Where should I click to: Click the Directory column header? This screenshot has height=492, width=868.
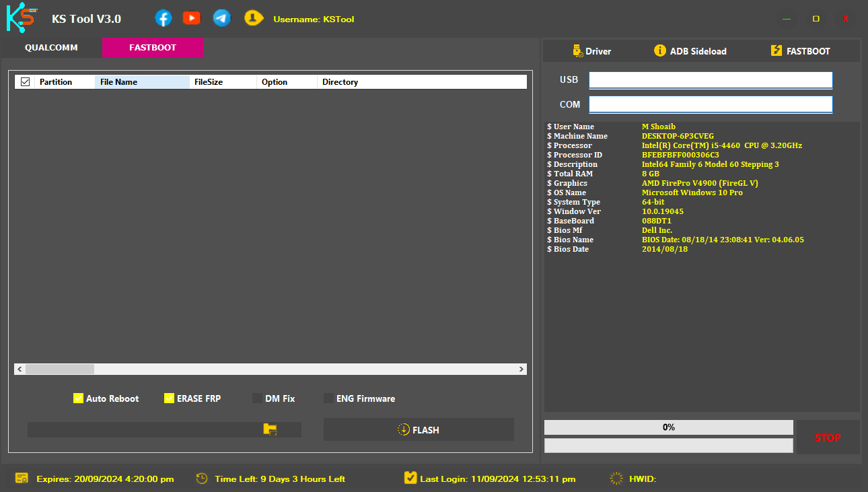click(x=421, y=82)
